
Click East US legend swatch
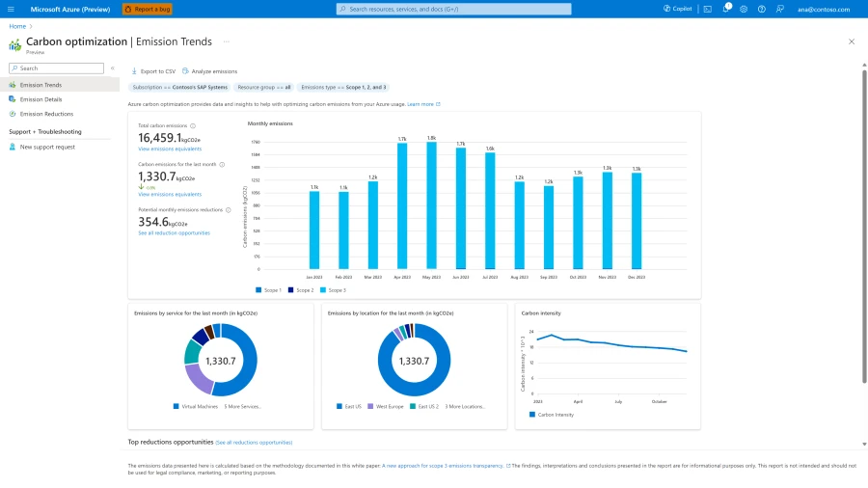(339, 406)
